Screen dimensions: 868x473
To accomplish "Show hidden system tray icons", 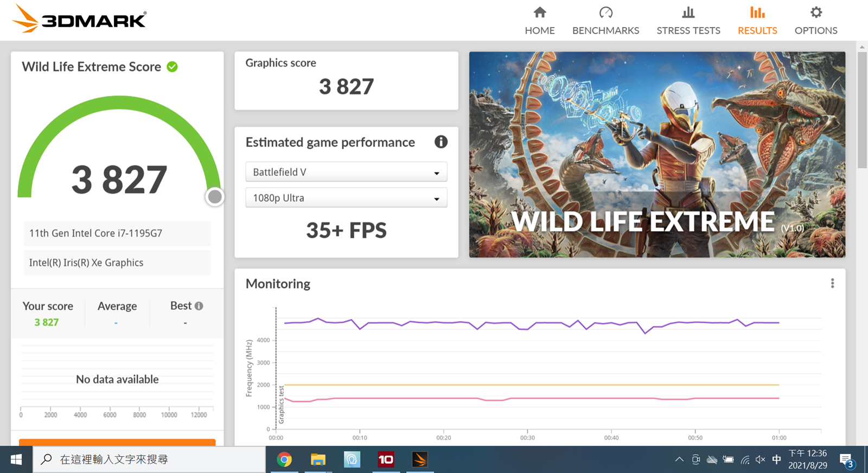I will [679, 459].
